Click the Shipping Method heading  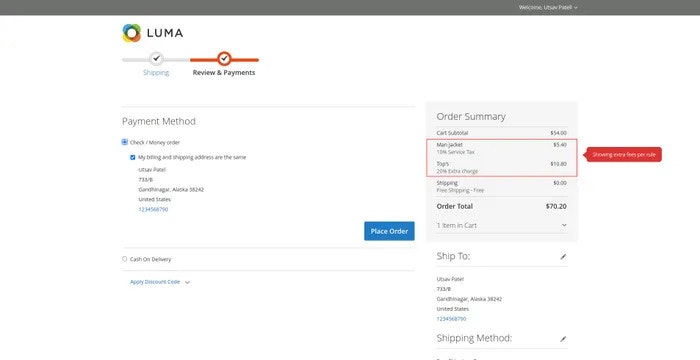(474, 339)
